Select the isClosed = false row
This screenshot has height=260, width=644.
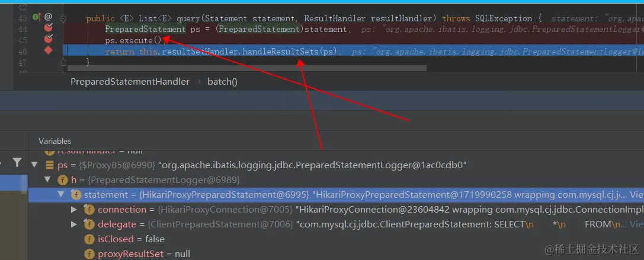(x=336, y=239)
